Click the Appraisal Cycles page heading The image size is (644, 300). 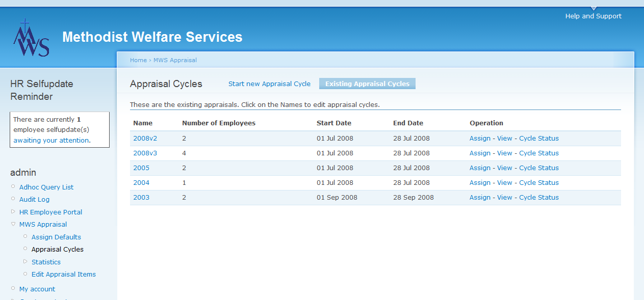(x=166, y=84)
